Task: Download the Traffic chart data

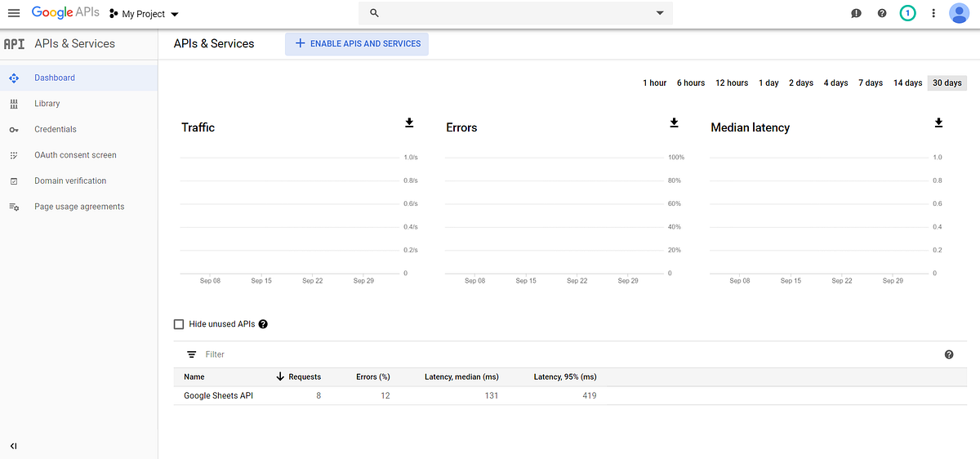Action: click(x=409, y=123)
